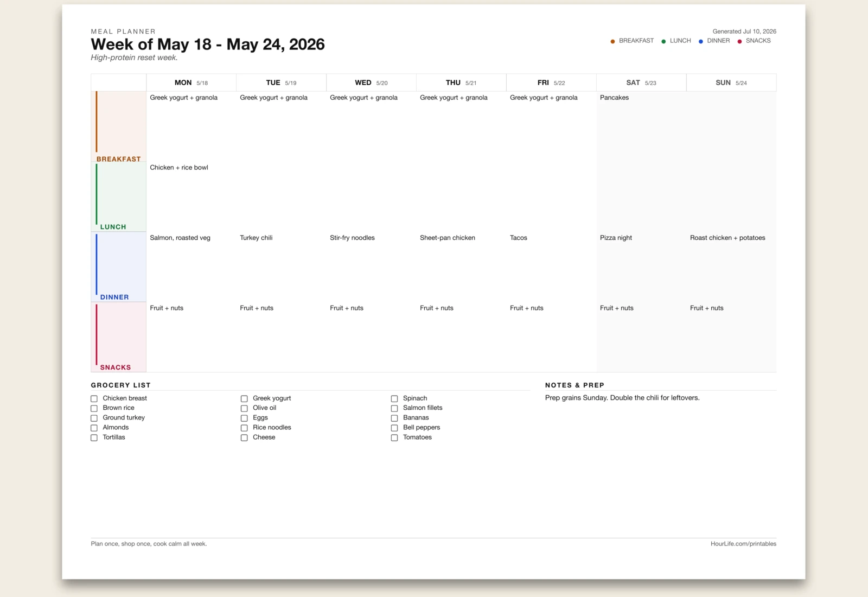The image size is (868, 597).
Task: Tick the Cheese checkbox
Action: [244, 437]
